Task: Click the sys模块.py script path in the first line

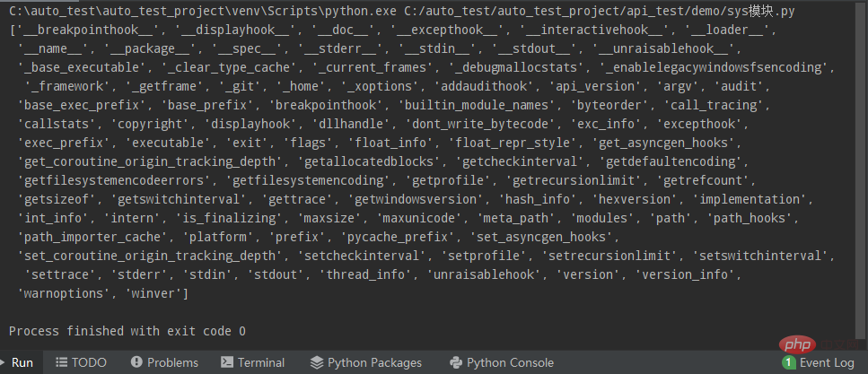Action: click(600, 11)
